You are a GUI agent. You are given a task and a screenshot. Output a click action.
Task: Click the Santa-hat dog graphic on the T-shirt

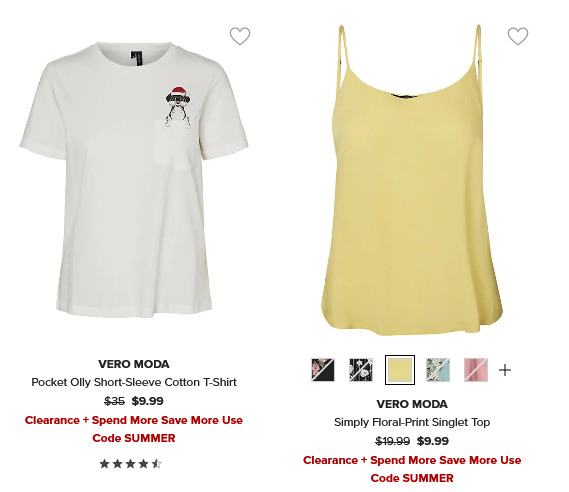(x=178, y=107)
